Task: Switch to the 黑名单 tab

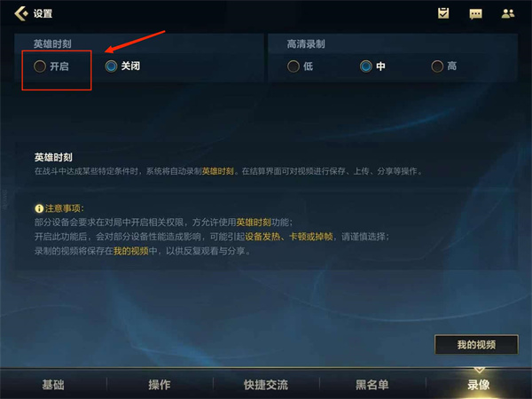Action: (x=372, y=385)
